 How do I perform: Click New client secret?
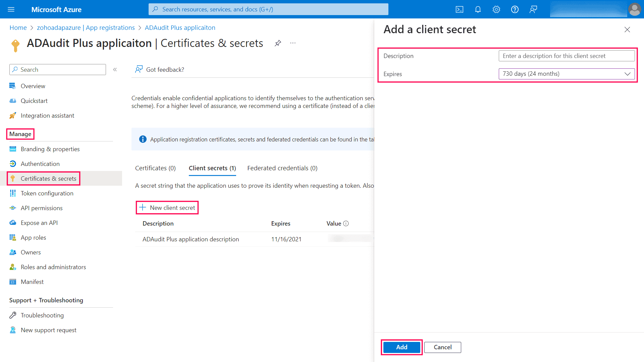(167, 207)
